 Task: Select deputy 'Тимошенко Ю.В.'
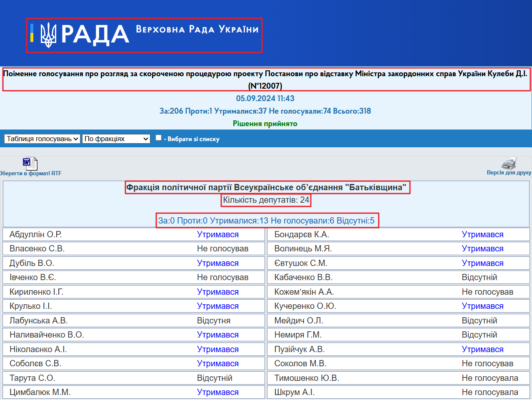click(x=307, y=378)
